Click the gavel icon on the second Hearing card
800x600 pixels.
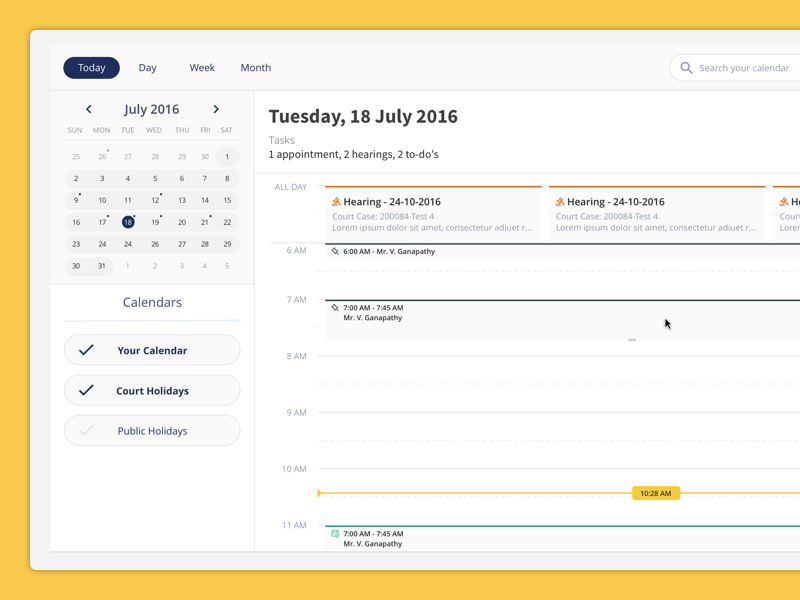coord(559,201)
